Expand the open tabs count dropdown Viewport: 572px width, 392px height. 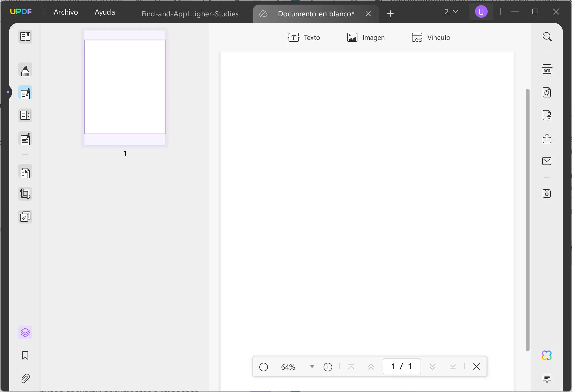click(452, 12)
